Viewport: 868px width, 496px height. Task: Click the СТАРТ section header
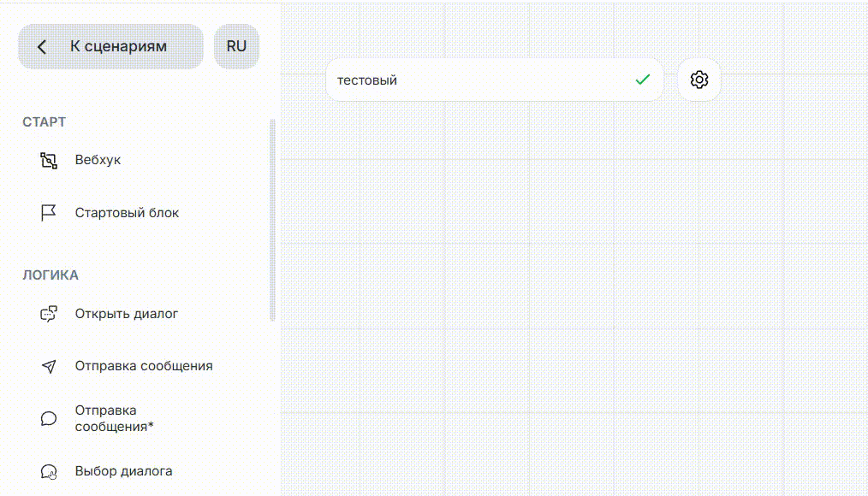pos(44,122)
